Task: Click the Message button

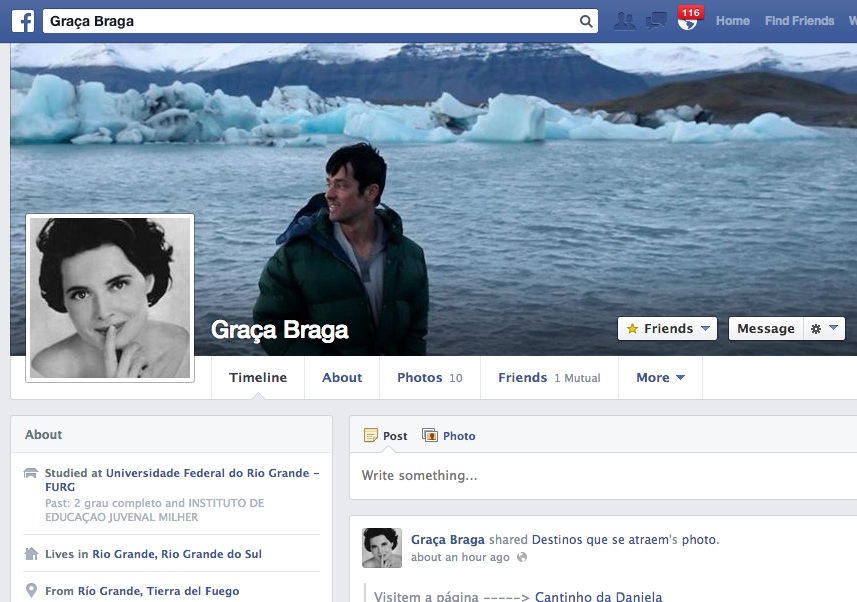Action: (x=766, y=329)
